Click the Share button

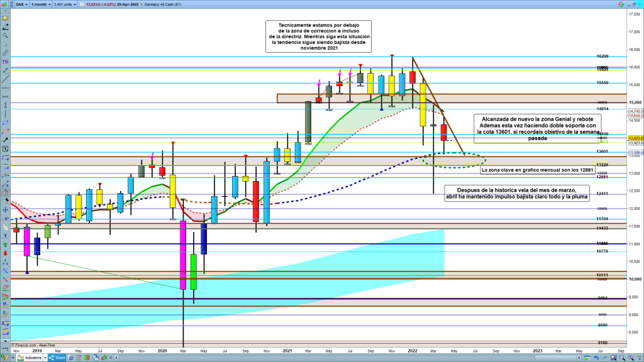point(60,358)
